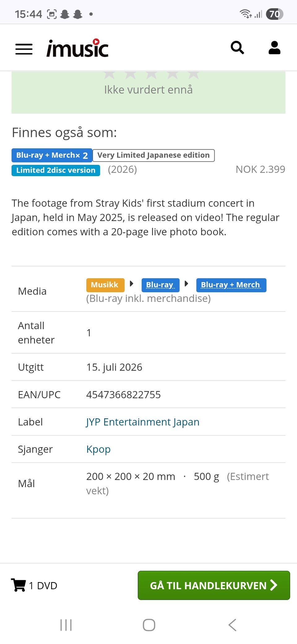Open the Musikk category tag
The image size is (297, 644).
[105, 285]
